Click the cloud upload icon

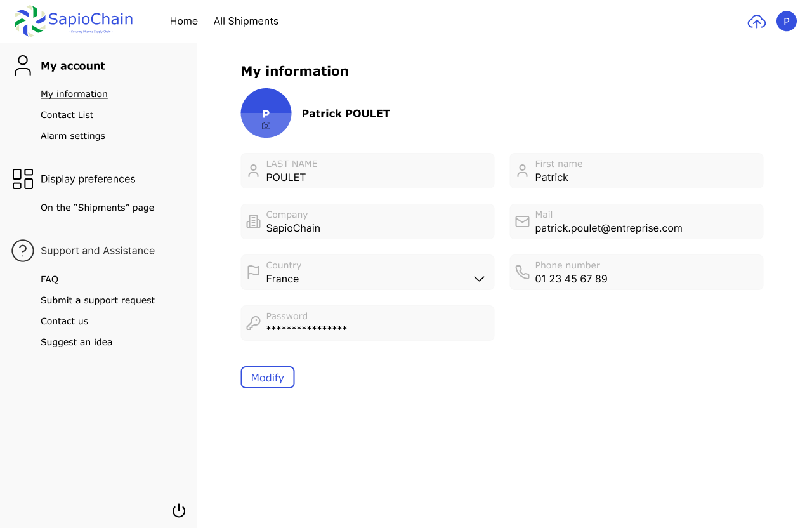tap(756, 22)
